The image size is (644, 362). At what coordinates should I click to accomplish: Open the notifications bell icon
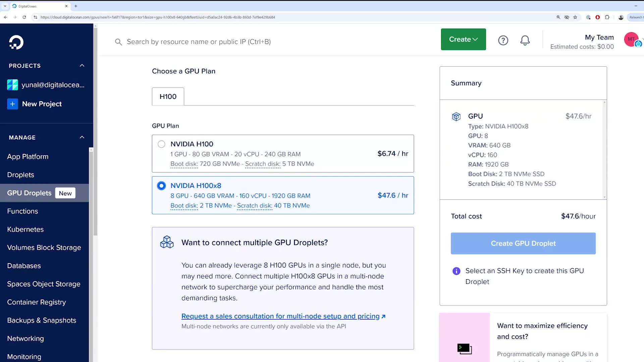coord(525,40)
